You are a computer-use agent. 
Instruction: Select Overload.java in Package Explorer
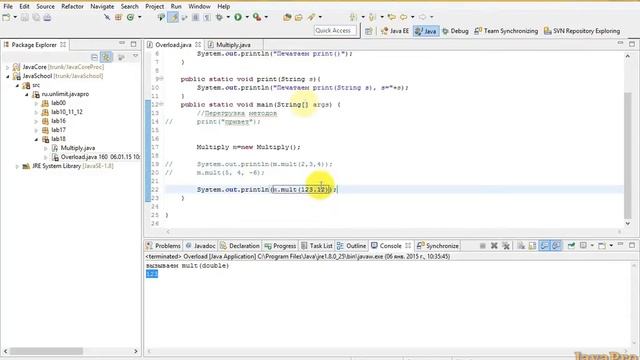[96, 157]
